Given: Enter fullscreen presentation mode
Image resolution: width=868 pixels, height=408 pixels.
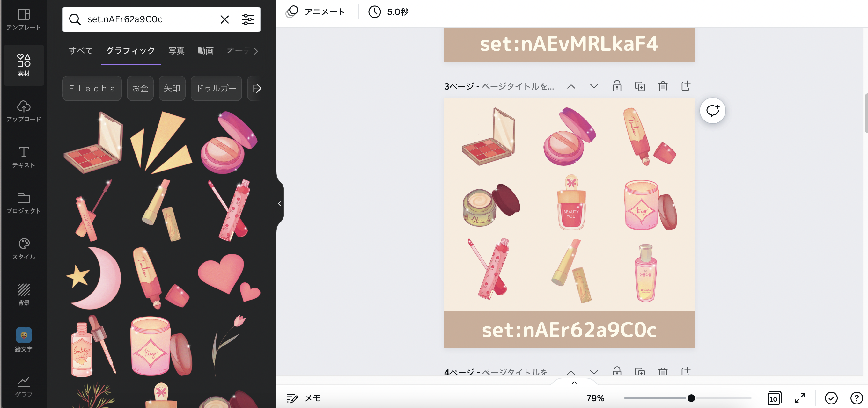Looking at the screenshot, I should tap(800, 398).
